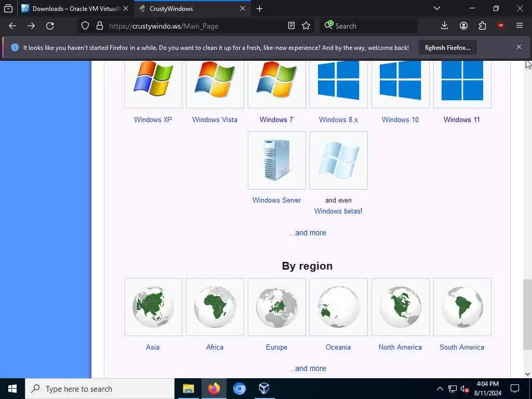Focus the Firefox Search box
Viewport: 532px width, 399px height.
point(368,26)
